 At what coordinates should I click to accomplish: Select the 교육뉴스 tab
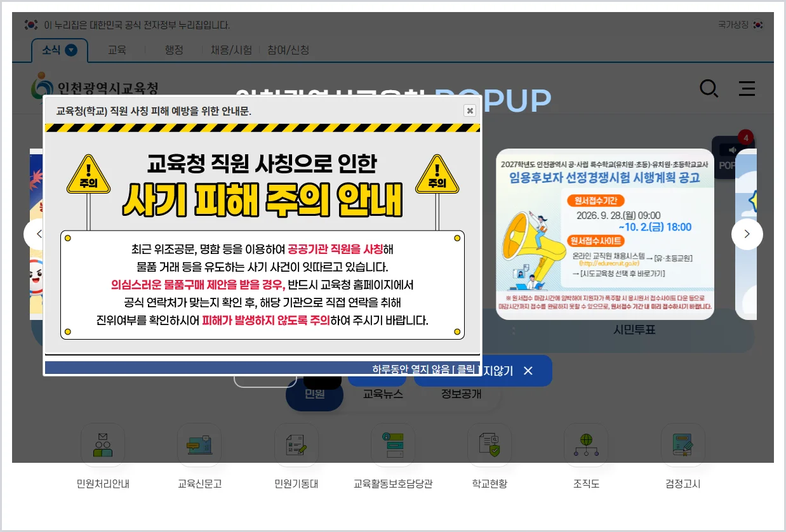click(383, 394)
